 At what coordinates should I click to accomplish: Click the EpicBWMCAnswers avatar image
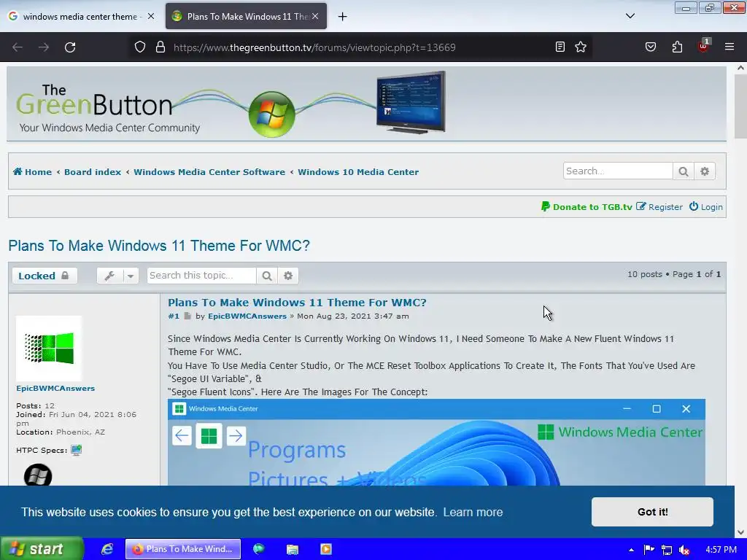click(49, 348)
